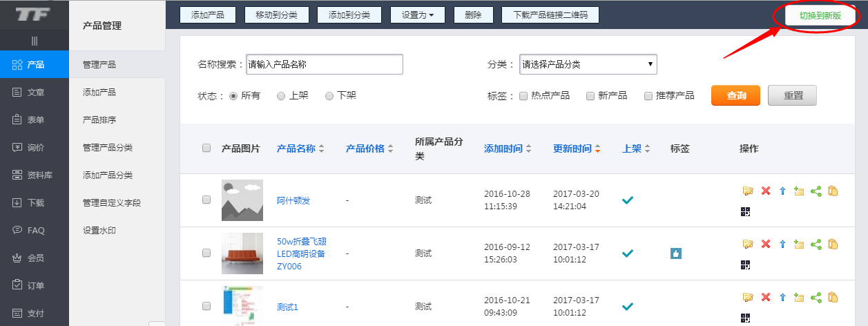This screenshot has height=326, width=868.
Task: Click add-to-category folder icon for 测试1
Action: pyautogui.click(x=799, y=298)
